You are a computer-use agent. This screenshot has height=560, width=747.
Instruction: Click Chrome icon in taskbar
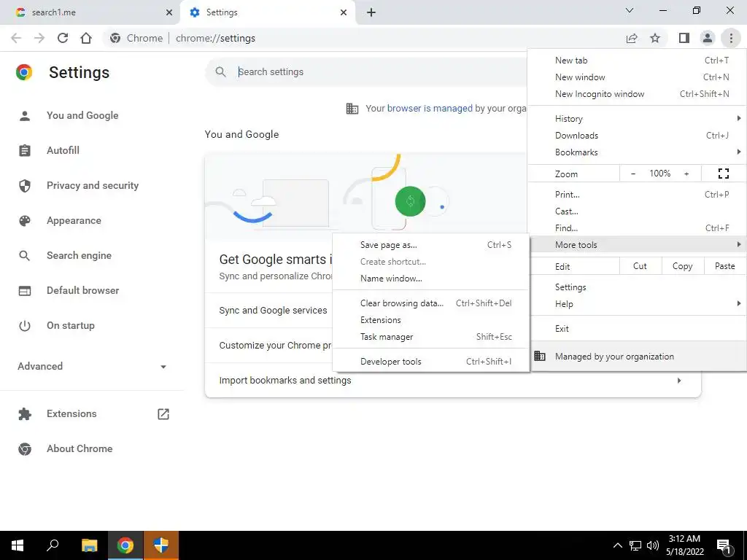pyautogui.click(x=125, y=545)
